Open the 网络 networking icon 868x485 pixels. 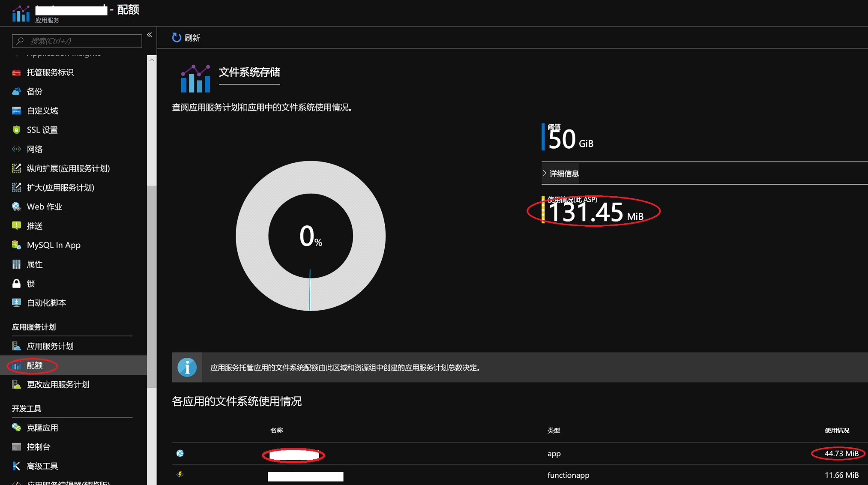(x=16, y=149)
